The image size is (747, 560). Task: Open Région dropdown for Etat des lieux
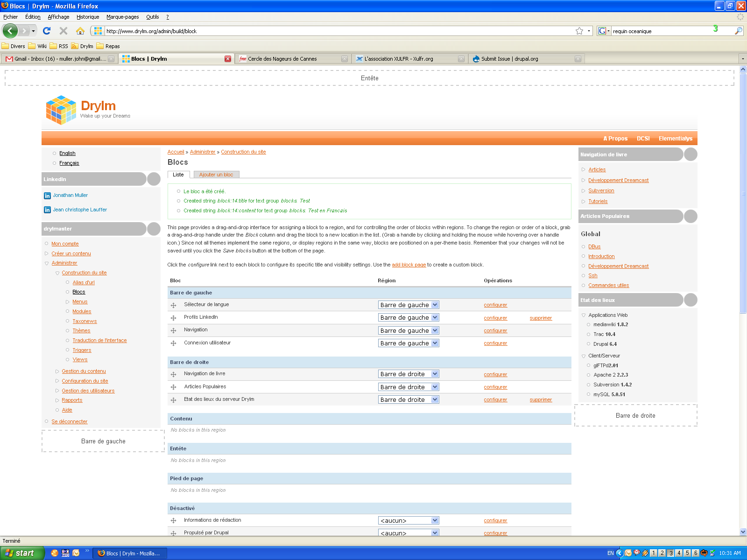pos(409,399)
